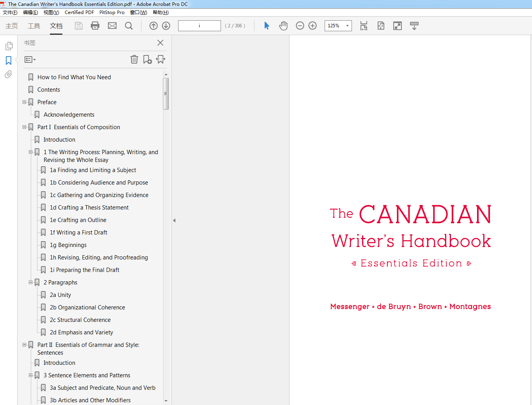The height and width of the screenshot is (405, 532).
Task: Open the Acknowledgements bookmark
Action: click(x=69, y=115)
